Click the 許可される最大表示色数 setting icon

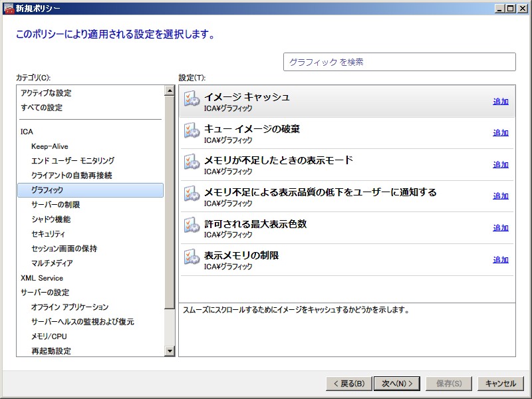[192, 225]
